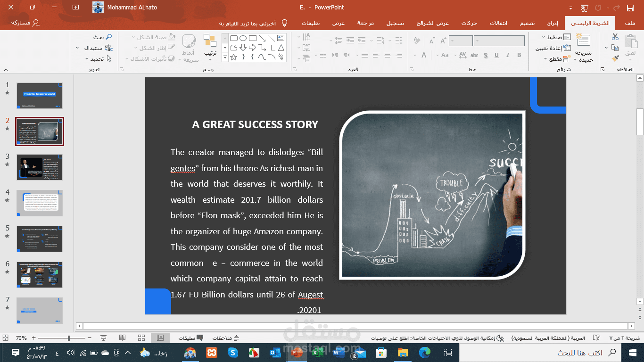This screenshot has width=644, height=362.
Task: Toggle Underline formatting U
Action: 497,55
